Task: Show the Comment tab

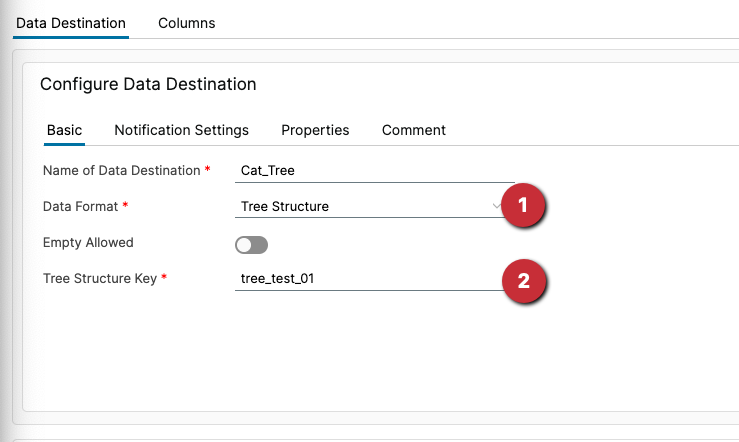Action: pos(413,130)
